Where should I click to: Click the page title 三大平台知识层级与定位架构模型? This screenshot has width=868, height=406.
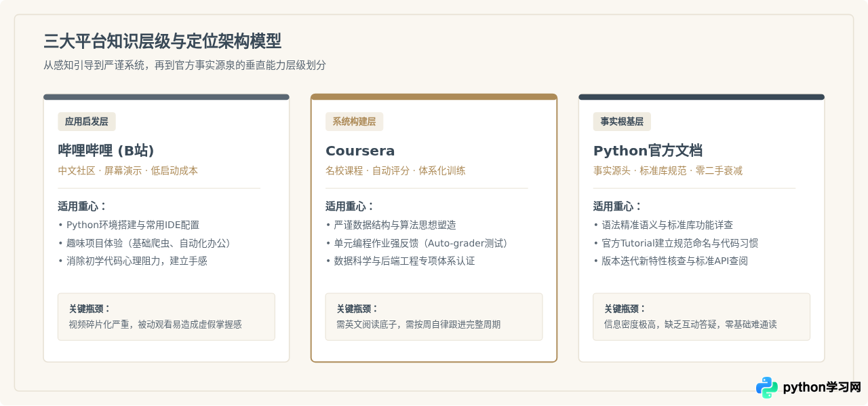pyautogui.click(x=163, y=41)
